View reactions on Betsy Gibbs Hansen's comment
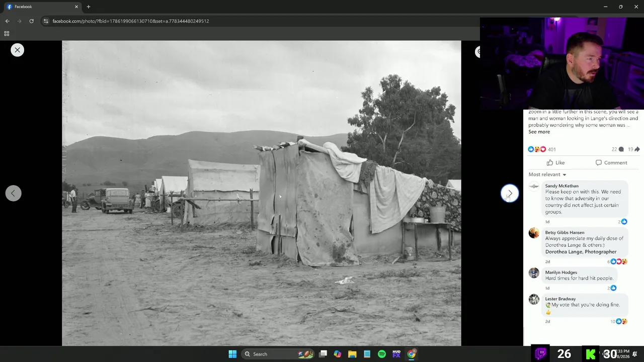This screenshot has width=644, height=362. [x=617, y=261]
